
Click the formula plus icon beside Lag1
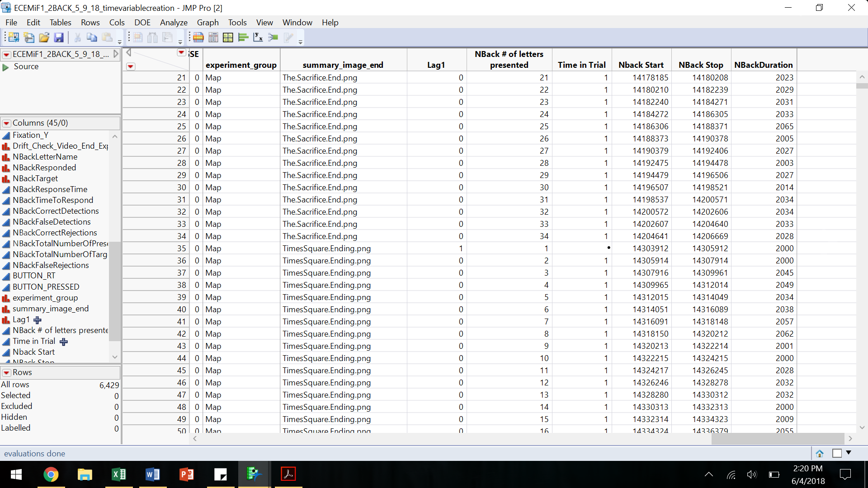(38, 320)
